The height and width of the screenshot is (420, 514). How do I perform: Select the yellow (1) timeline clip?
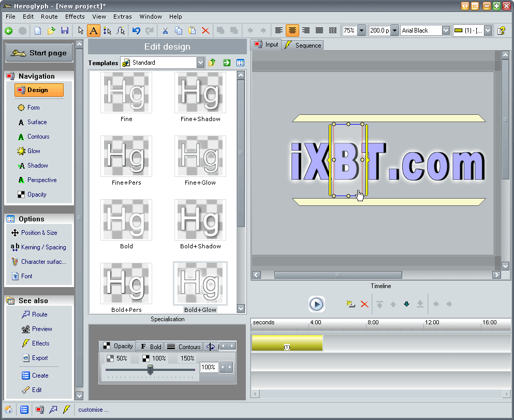(x=287, y=343)
